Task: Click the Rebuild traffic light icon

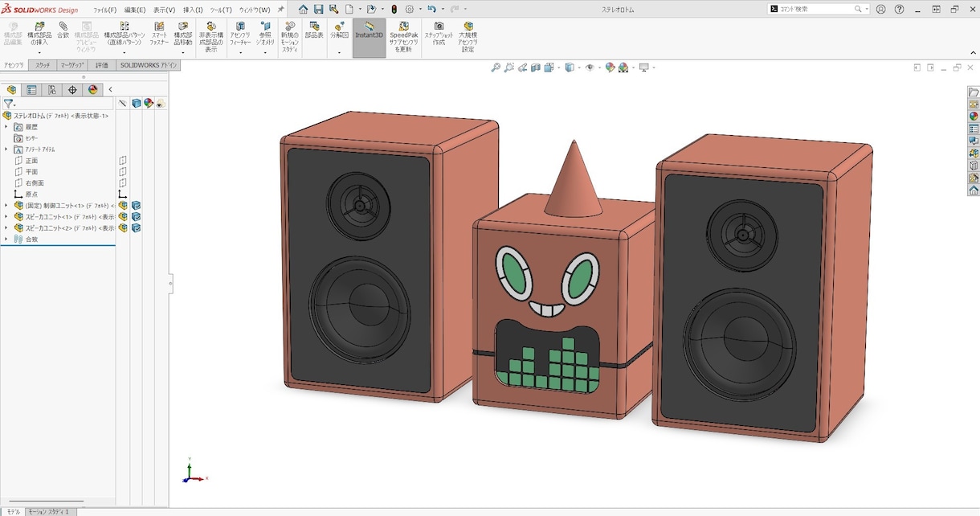Action: click(394, 9)
